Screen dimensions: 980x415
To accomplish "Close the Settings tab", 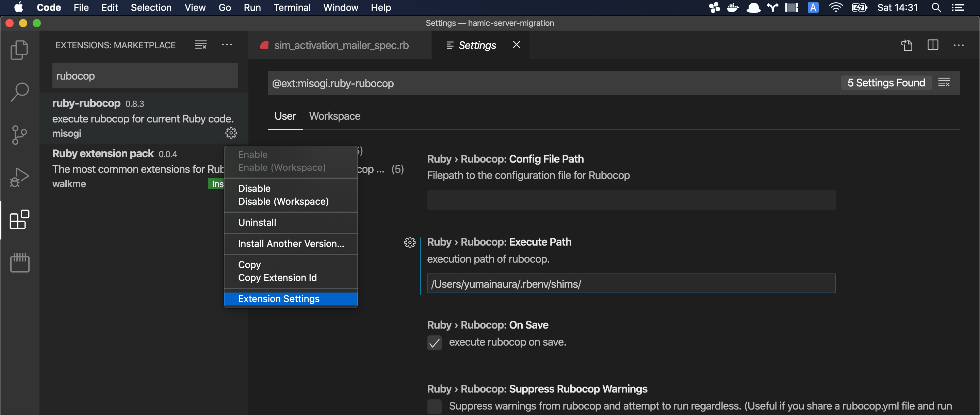I will (x=516, y=45).
